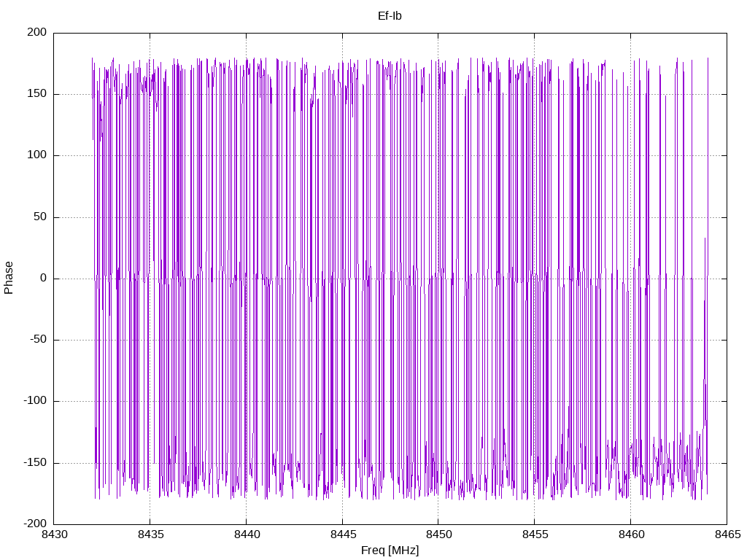
Task: Click x-axis tick label 8460
Action: point(631,534)
